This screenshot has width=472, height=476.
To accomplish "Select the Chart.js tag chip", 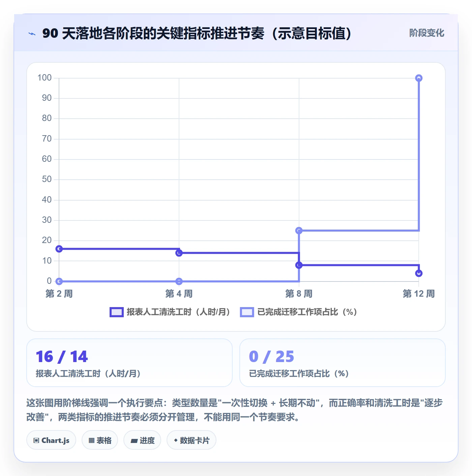I will (x=51, y=440).
